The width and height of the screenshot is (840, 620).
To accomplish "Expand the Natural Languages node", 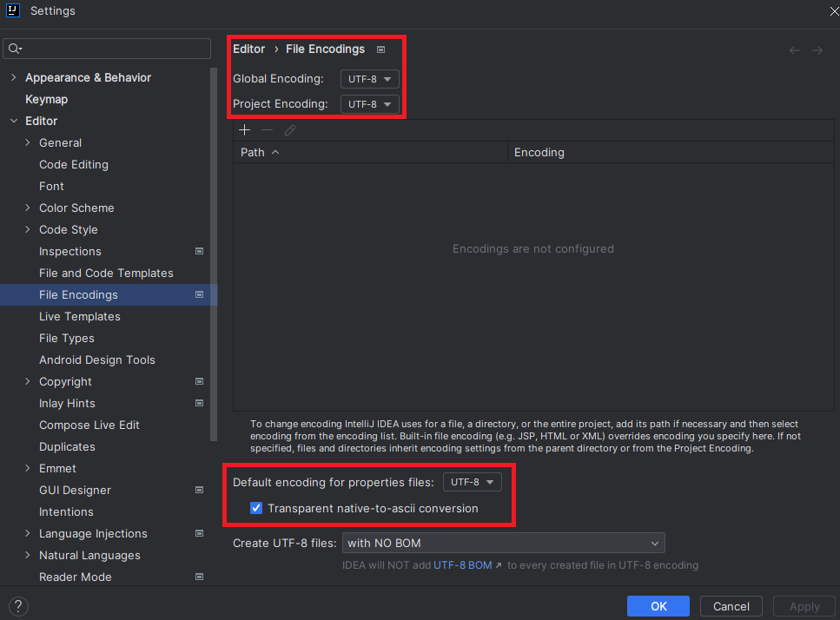I will [x=27, y=555].
